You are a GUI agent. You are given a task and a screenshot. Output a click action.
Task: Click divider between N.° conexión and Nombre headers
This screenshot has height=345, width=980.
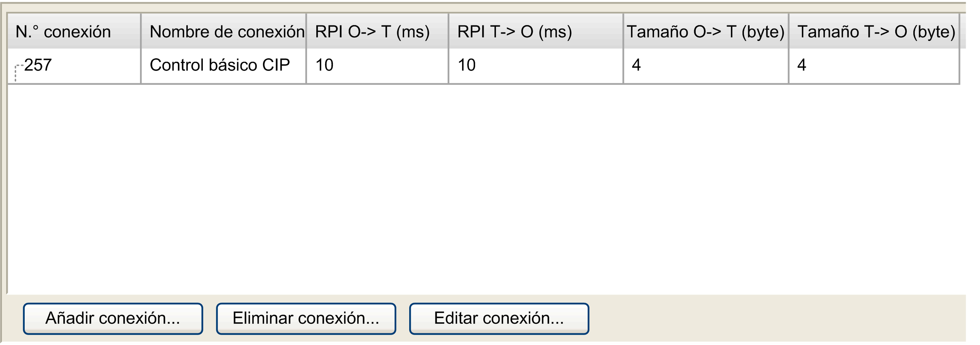(141, 32)
